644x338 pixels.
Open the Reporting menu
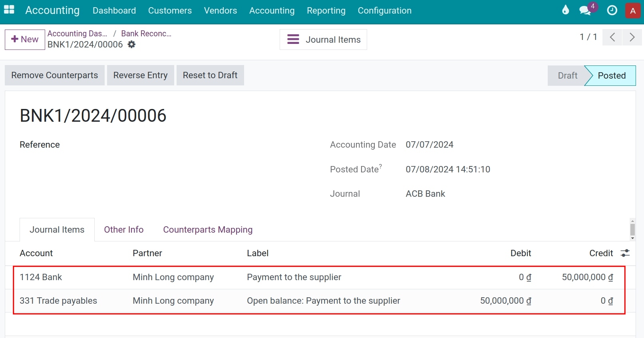coord(326,10)
